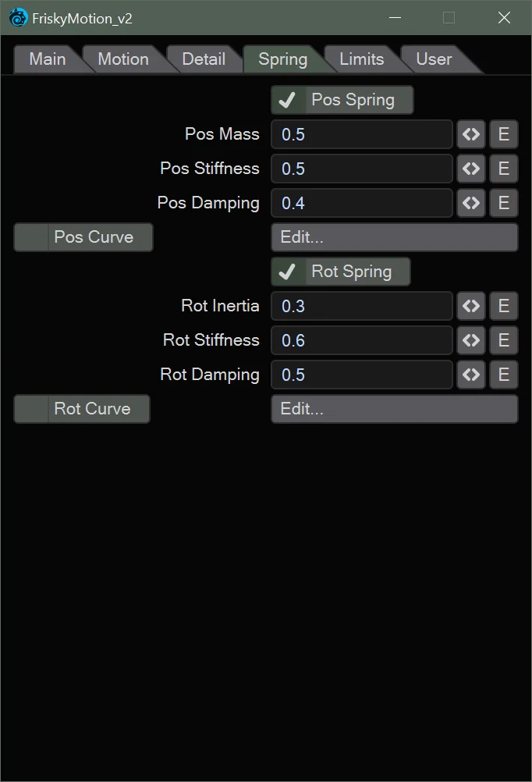Click the E button next to Rot Inertia

[x=503, y=306]
